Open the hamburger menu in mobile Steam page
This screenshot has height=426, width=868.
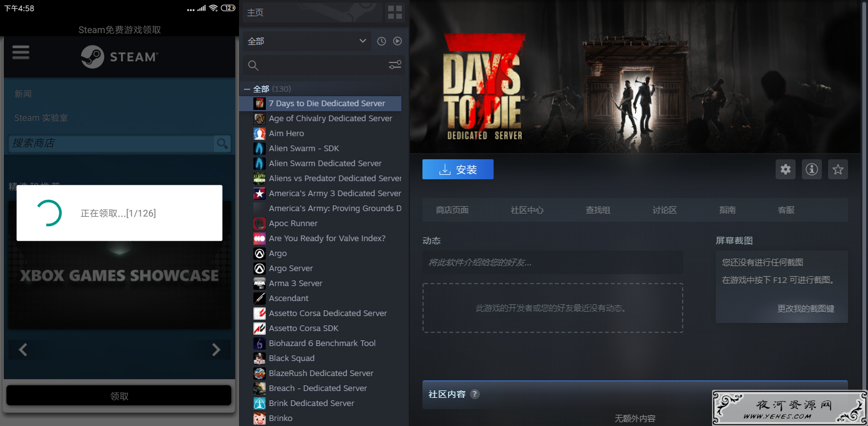pyautogui.click(x=21, y=52)
